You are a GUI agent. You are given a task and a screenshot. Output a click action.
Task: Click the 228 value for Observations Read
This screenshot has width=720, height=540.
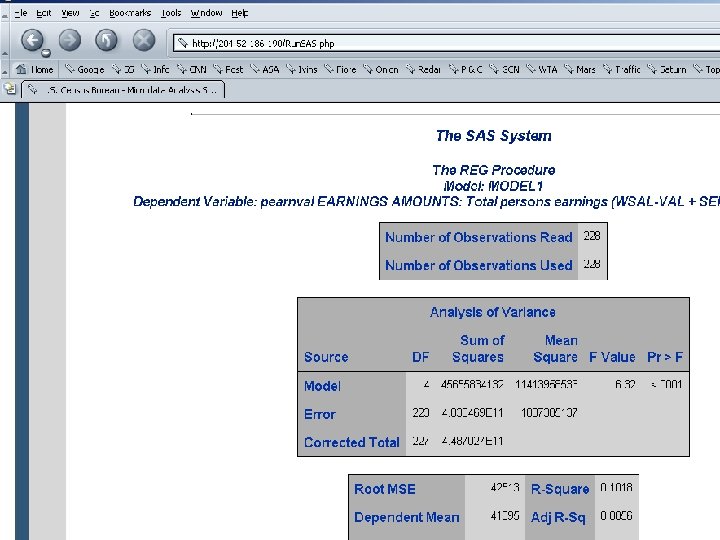592,236
